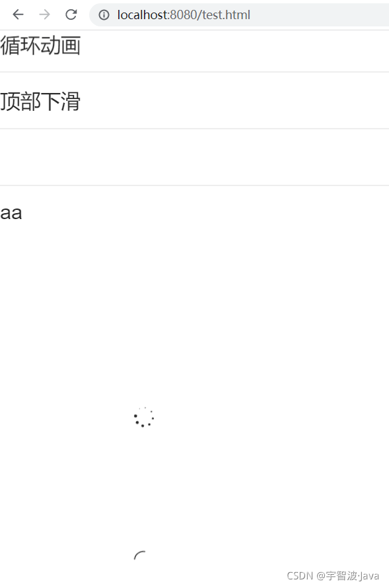The width and height of the screenshot is (389, 588).
Task: Reload the test.html page
Action: [71, 15]
